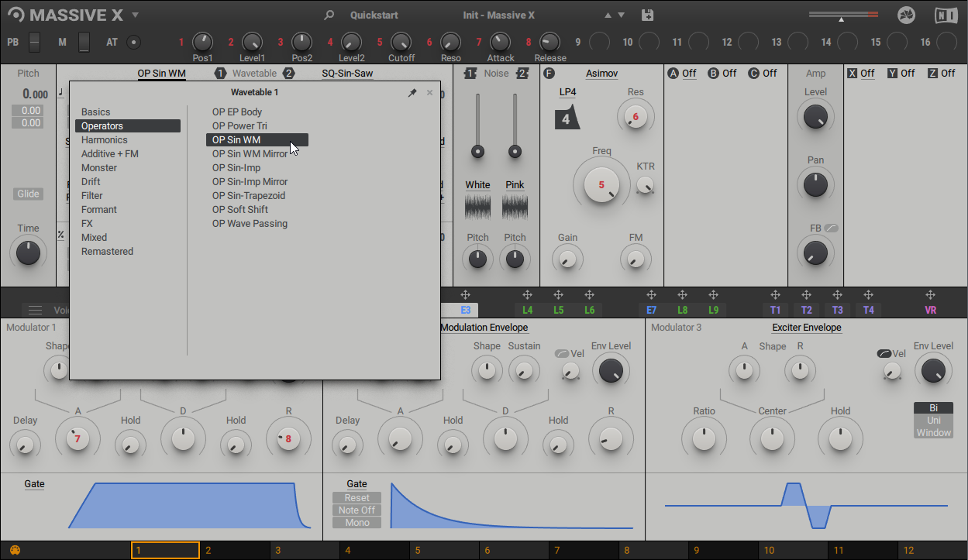
Task: Open the stereo effect X Off dropdown
Action: pyautogui.click(x=867, y=74)
